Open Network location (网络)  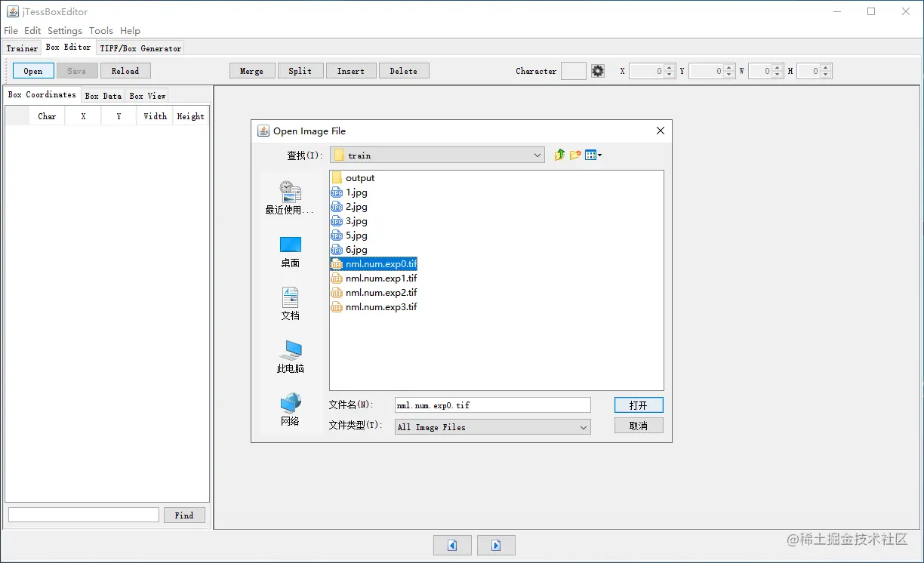click(x=290, y=410)
